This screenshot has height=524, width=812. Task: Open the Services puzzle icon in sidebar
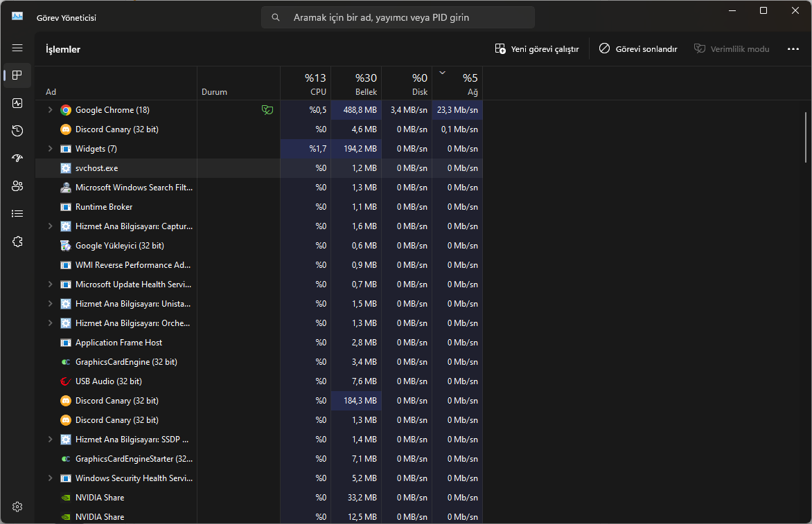click(x=17, y=242)
